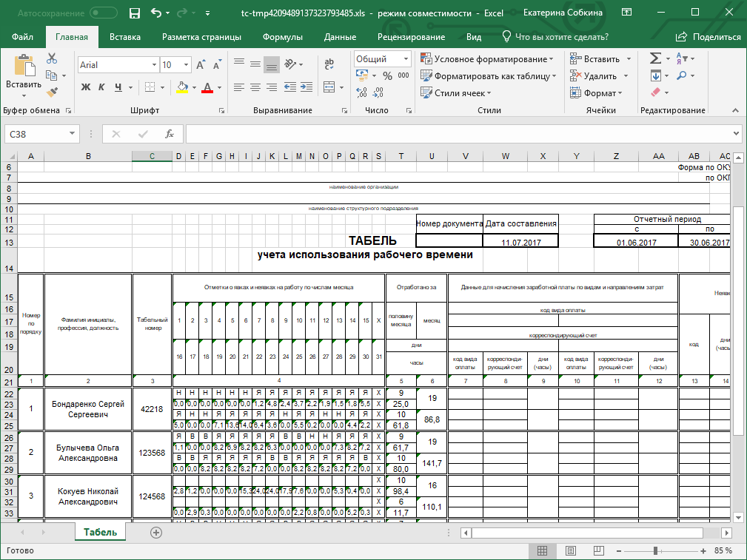Add a new sheet with plus button
The height and width of the screenshot is (560, 747).
click(155, 533)
